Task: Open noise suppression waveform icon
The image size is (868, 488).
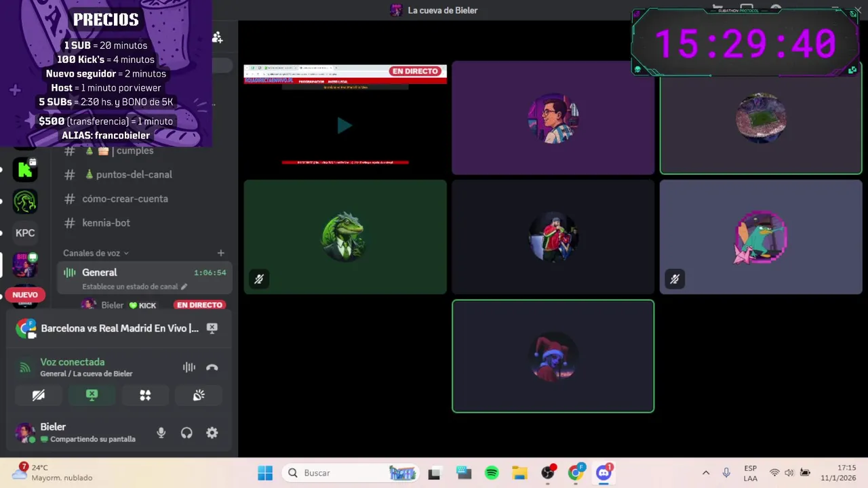Action: pyautogui.click(x=189, y=367)
